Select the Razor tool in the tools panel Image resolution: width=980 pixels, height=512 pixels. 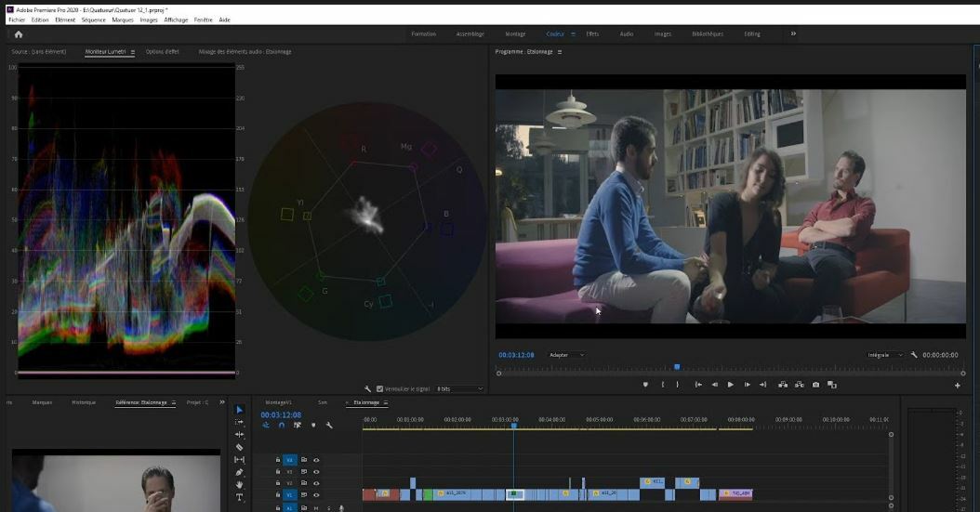pyautogui.click(x=239, y=447)
